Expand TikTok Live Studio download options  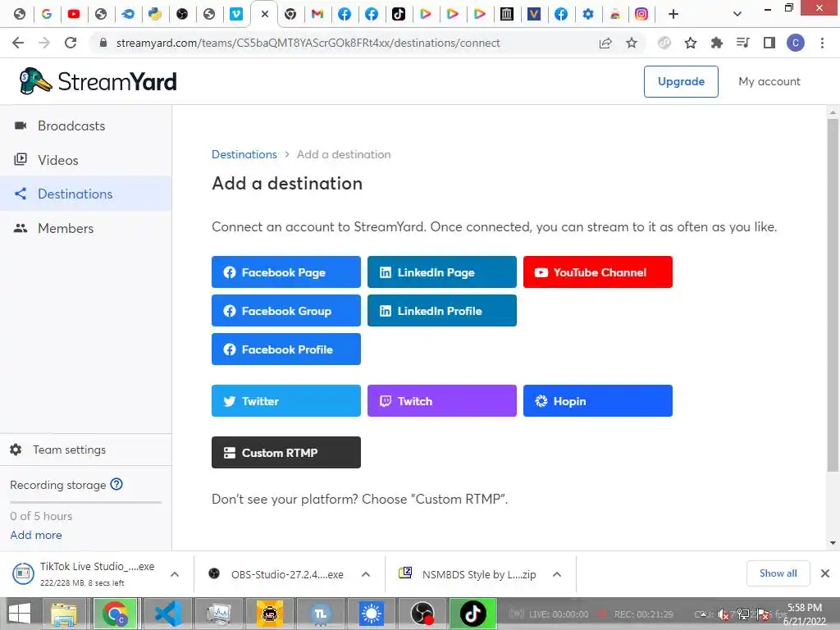pos(175,574)
